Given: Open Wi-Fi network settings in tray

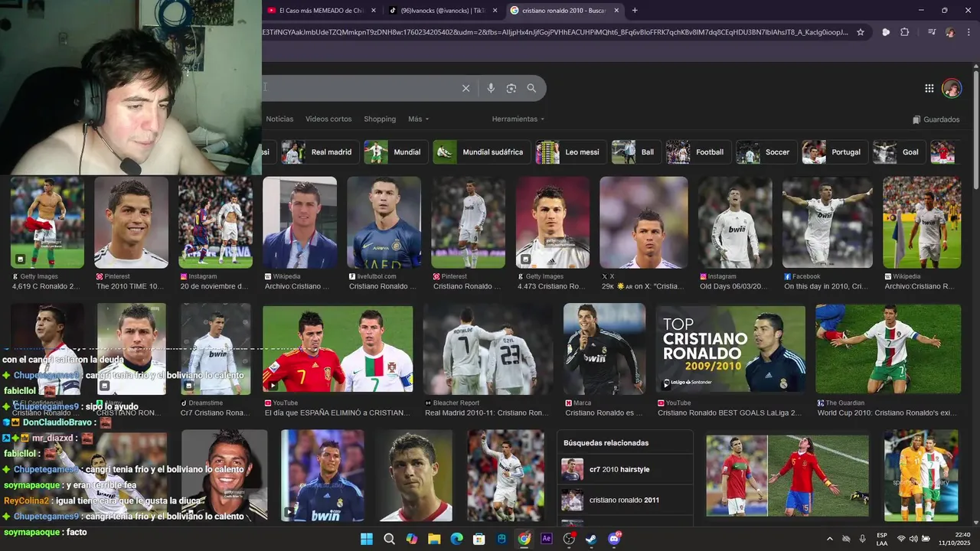Looking at the screenshot, I should click(901, 539).
